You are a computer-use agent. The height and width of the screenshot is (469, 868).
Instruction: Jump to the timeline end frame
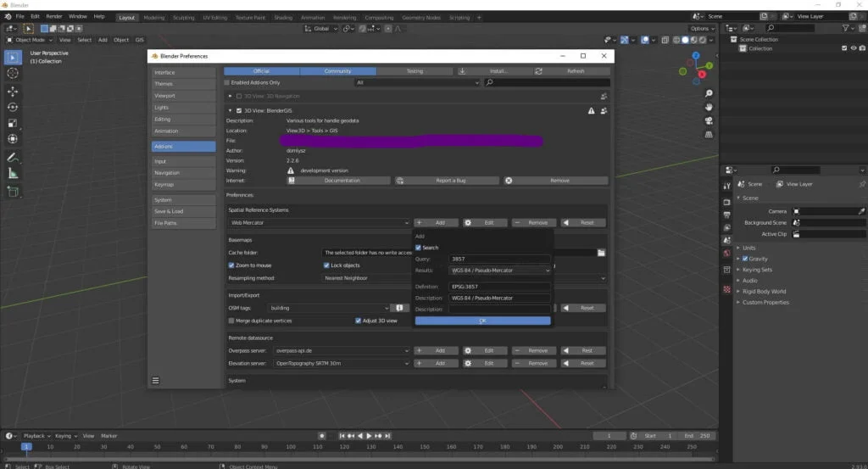click(388, 436)
